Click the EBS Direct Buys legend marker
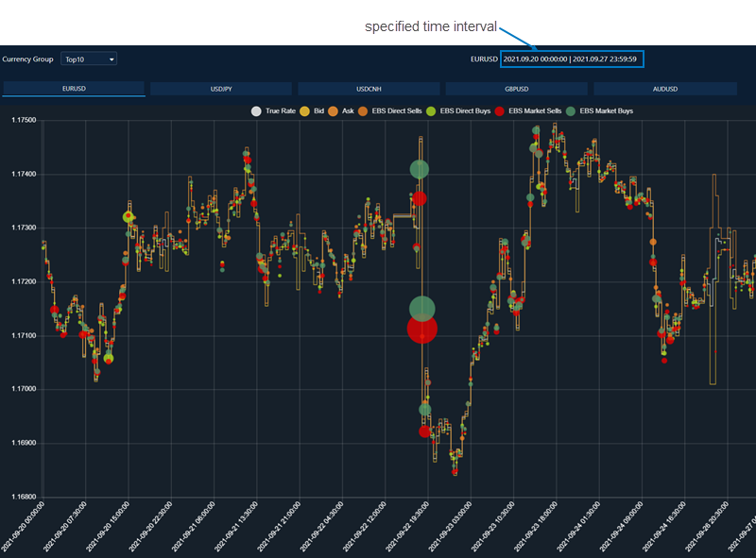756x558 pixels. coord(432,111)
